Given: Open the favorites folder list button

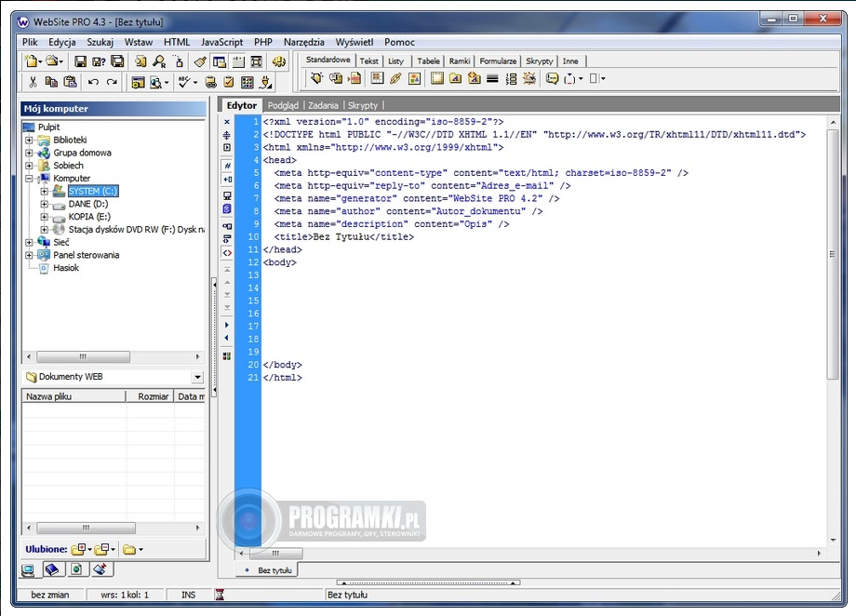Looking at the screenshot, I should click(x=133, y=549).
